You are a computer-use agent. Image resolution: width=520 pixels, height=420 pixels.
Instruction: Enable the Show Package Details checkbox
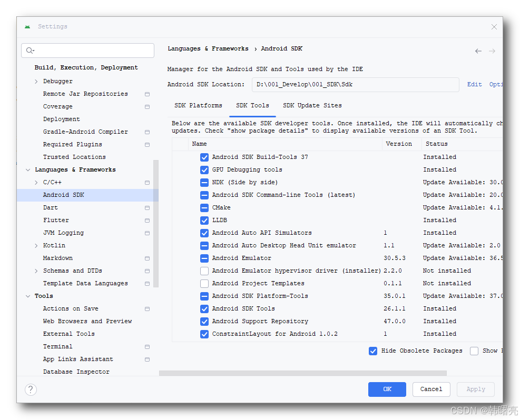point(474,351)
